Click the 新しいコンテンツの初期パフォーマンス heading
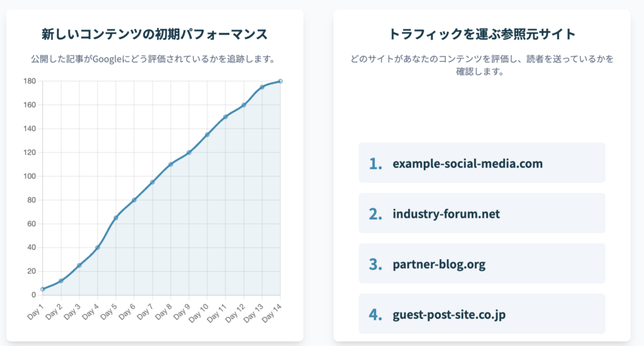 tap(155, 34)
